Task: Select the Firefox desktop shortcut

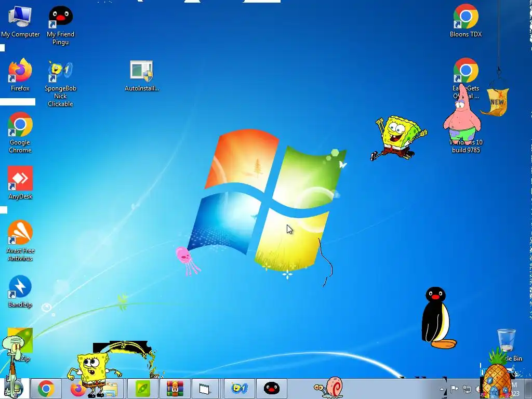Action: pos(20,75)
